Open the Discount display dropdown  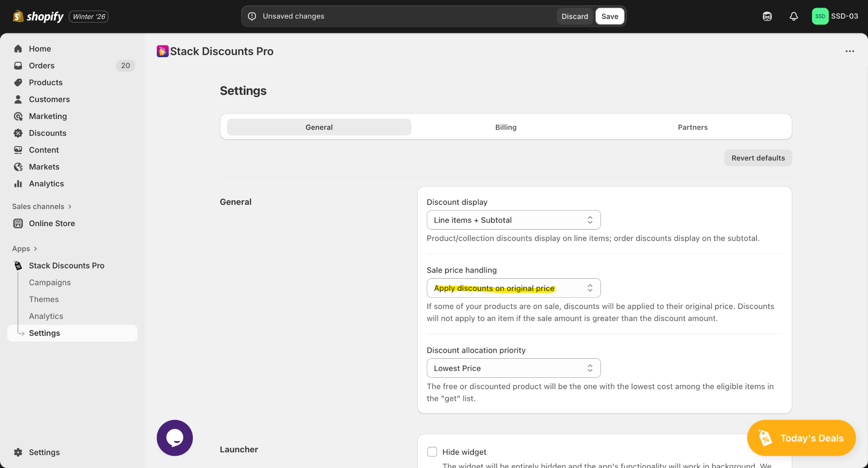point(513,220)
